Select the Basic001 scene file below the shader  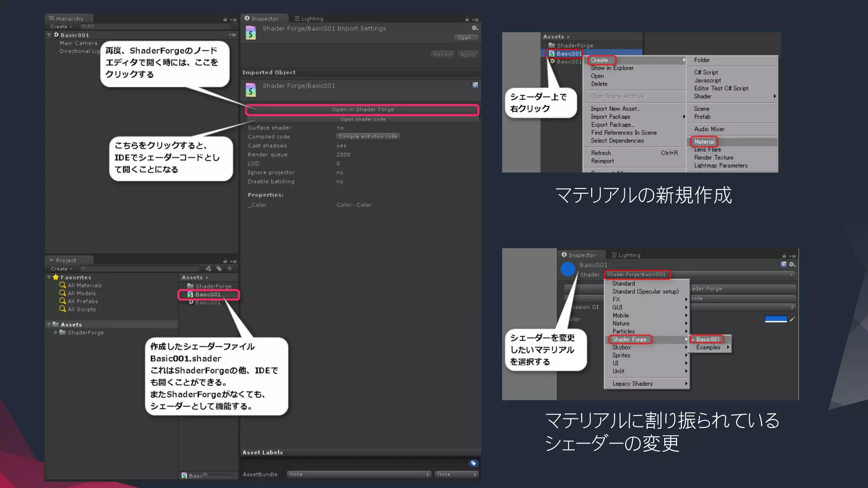204,302
